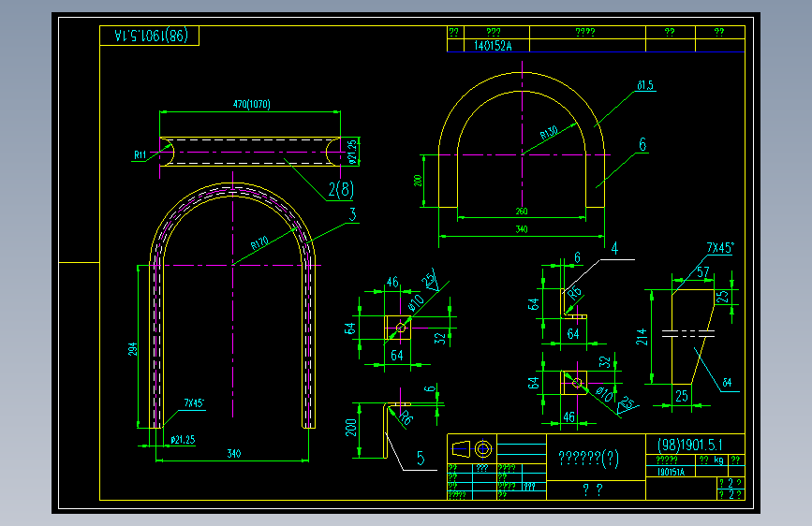Select the "190151A" cell in title block
Screen dimensions: 812x526
point(671,472)
